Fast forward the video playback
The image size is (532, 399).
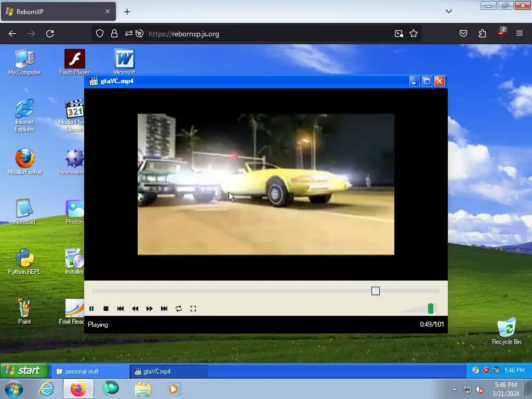pos(150,309)
